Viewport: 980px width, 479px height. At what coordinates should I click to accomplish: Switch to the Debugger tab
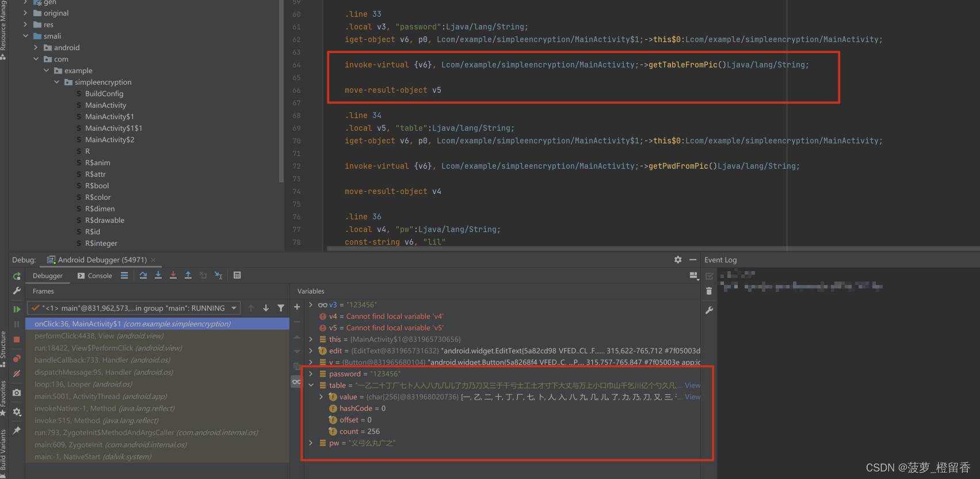click(x=48, y=276)
